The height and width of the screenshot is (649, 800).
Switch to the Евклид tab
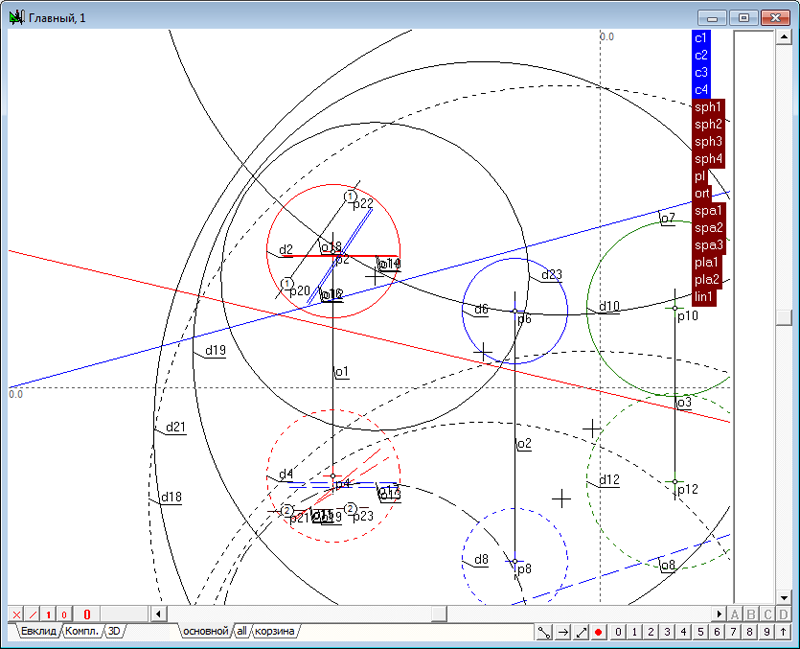pos(38,631)
